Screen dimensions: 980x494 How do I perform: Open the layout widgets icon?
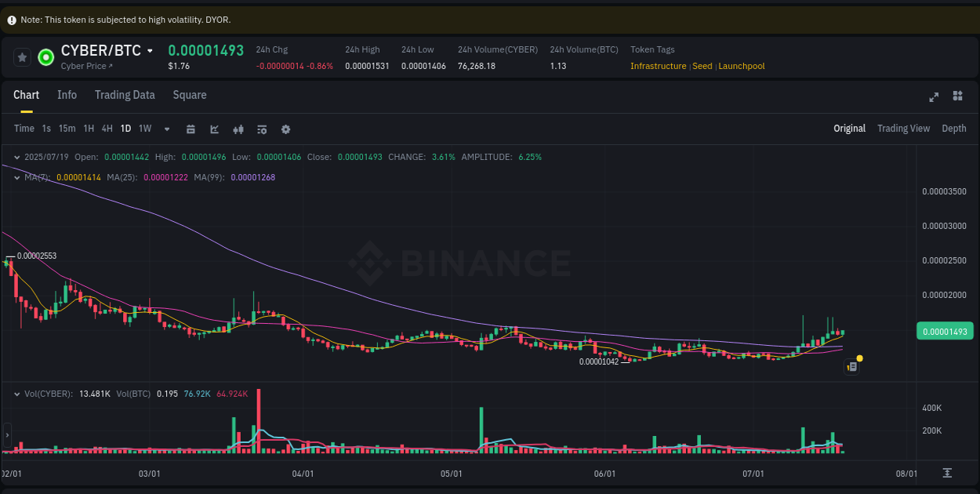coord(957,96)
